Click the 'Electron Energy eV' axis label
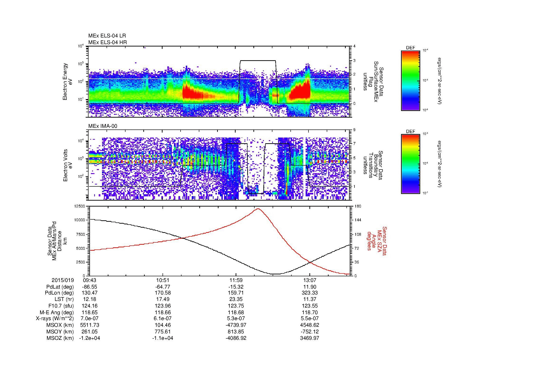 pyautogui.click(x=68, y=82)
